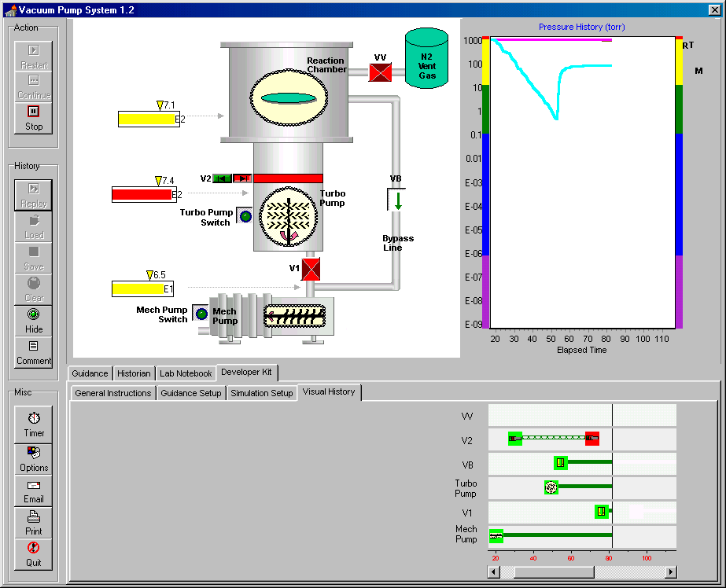Click the Print button
This screenshot has height=588, width=726.
(x=33, y=524)
